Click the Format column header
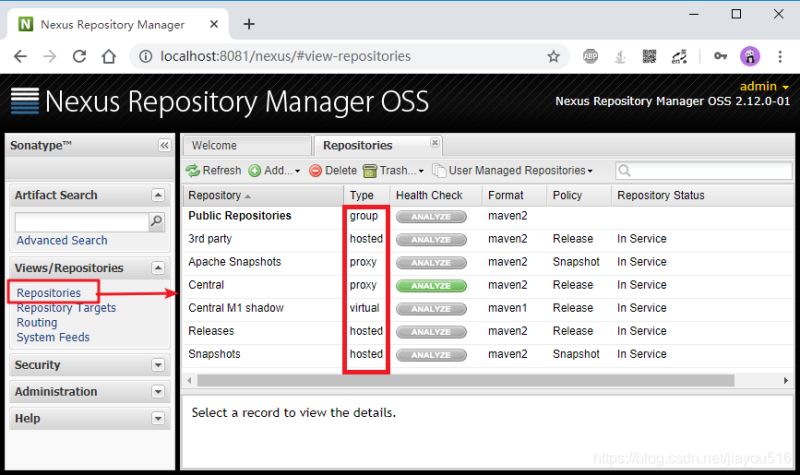Screen dimensions: 800x475 [514, 195]
